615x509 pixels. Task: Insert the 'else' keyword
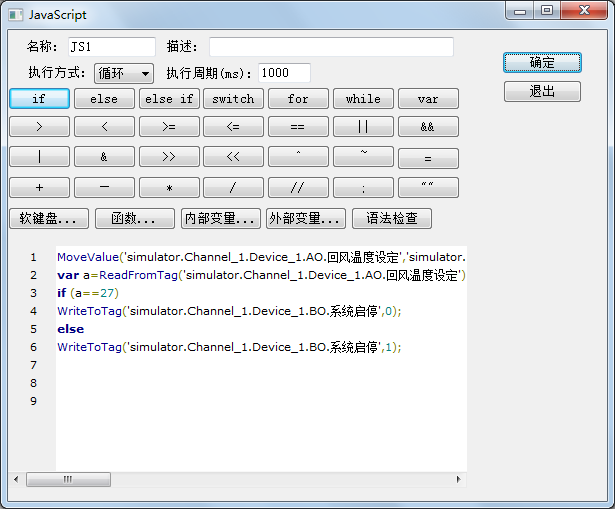(104, 98)
